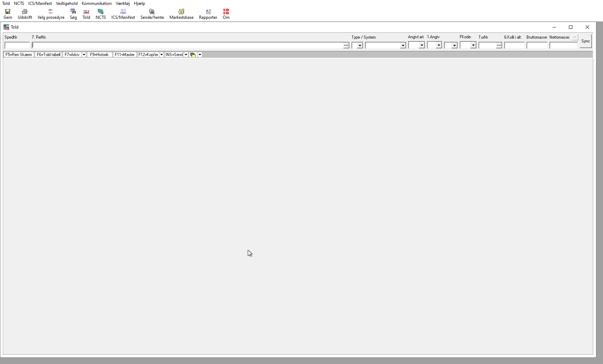Image resolution: width=603 pixels, height=364 pixels.
Task: Click into the SpedNr input field
Action: click(17, 45)
